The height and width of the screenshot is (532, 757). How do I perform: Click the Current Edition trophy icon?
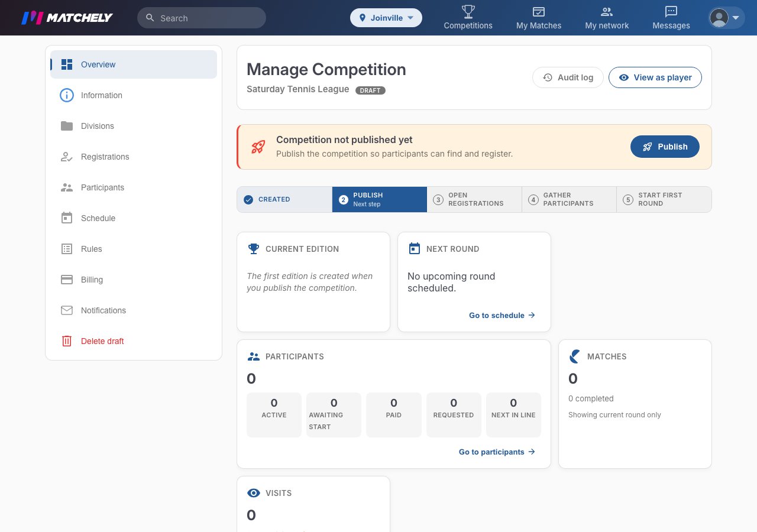254,249
